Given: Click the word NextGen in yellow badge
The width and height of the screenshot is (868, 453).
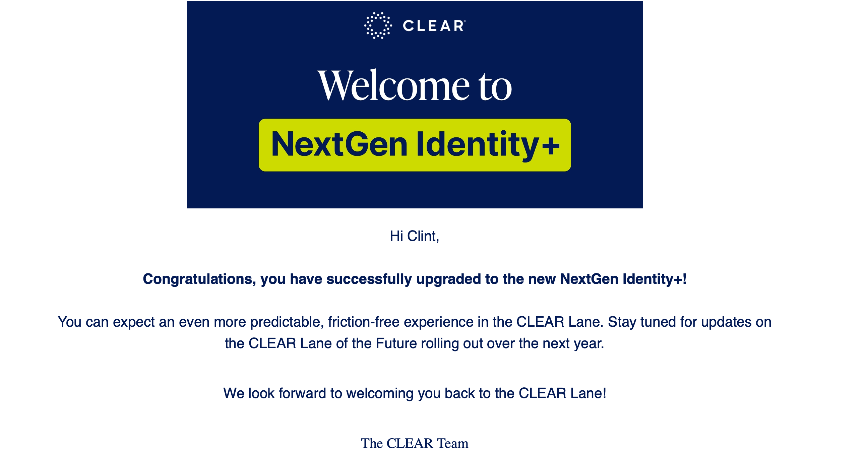Looking at the screenshot, I should point(339,144).
